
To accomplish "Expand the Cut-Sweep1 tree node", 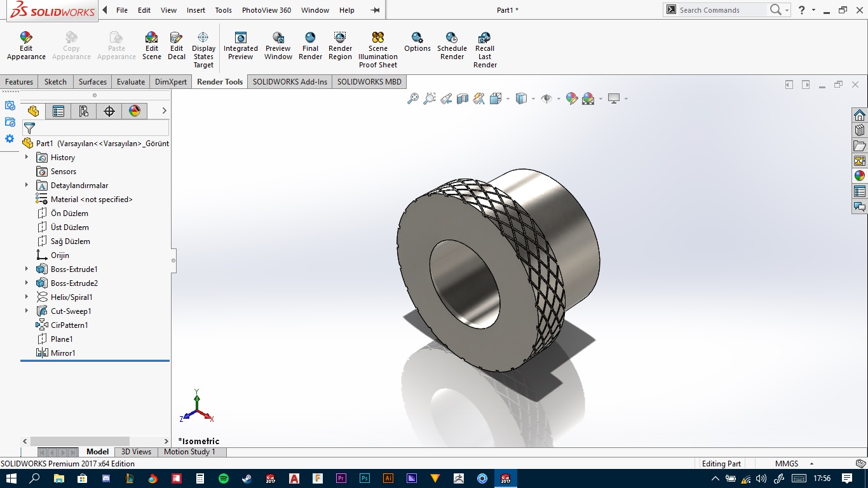I will [27, 311].
